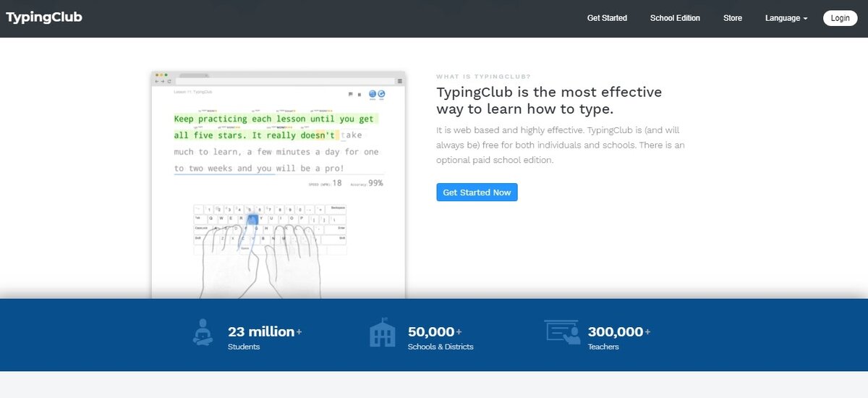Click the '300,000' teachers count text
Screen dimensions: 868x398
click(x=616, y=331)
